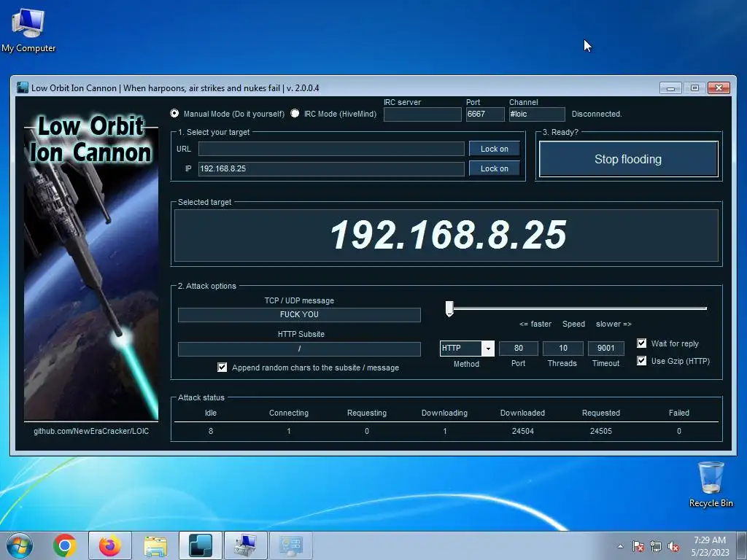This screenshot has height=560, width=747.
Task: Maximize the Low Orbit Ion Cannon window
Action: tap(694, 88)
